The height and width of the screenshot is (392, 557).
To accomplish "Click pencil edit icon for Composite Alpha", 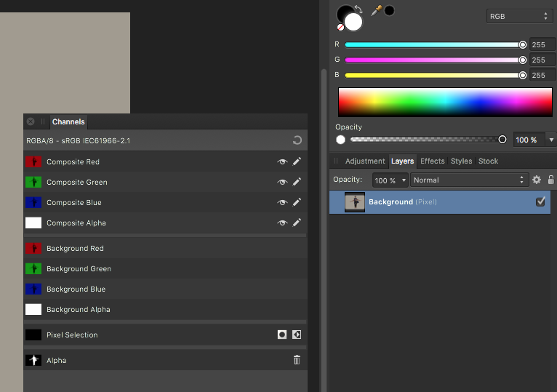I will [297, 223].
